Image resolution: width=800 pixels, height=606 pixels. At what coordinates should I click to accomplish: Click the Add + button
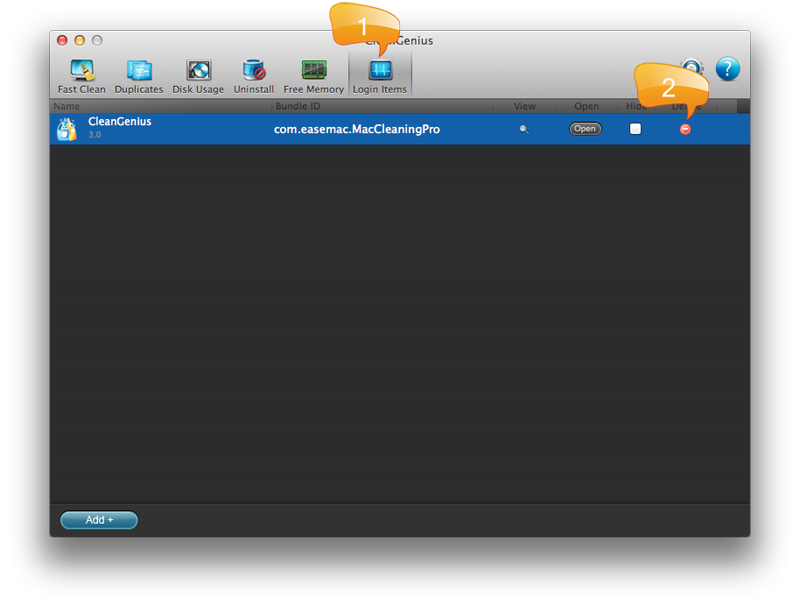[99, 520]
